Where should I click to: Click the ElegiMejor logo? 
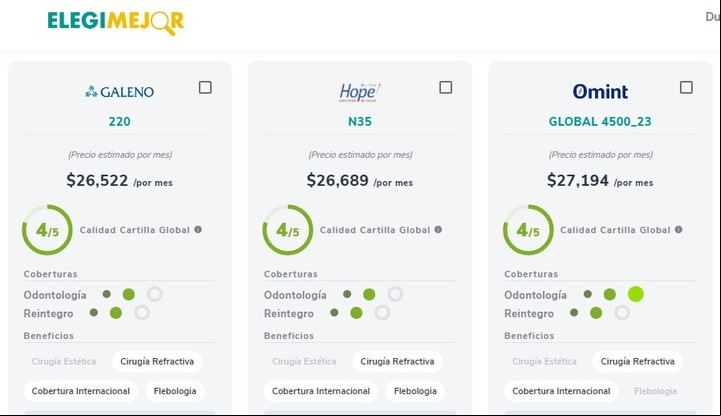115,22
